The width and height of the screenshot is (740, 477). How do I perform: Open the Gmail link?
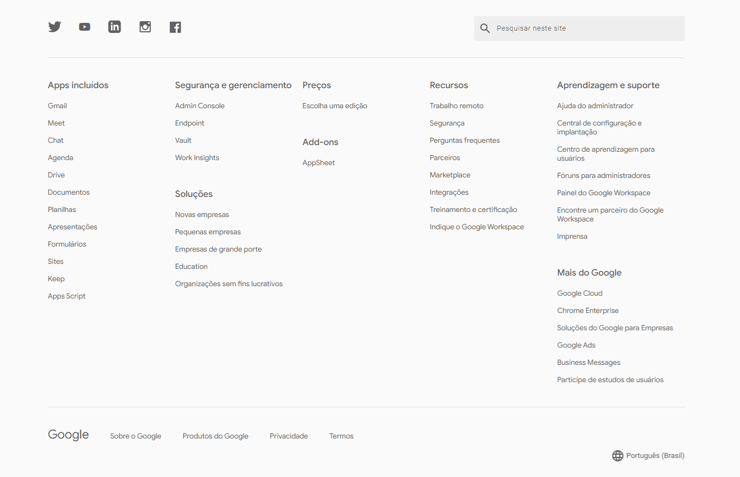click(x=57, y=106)
